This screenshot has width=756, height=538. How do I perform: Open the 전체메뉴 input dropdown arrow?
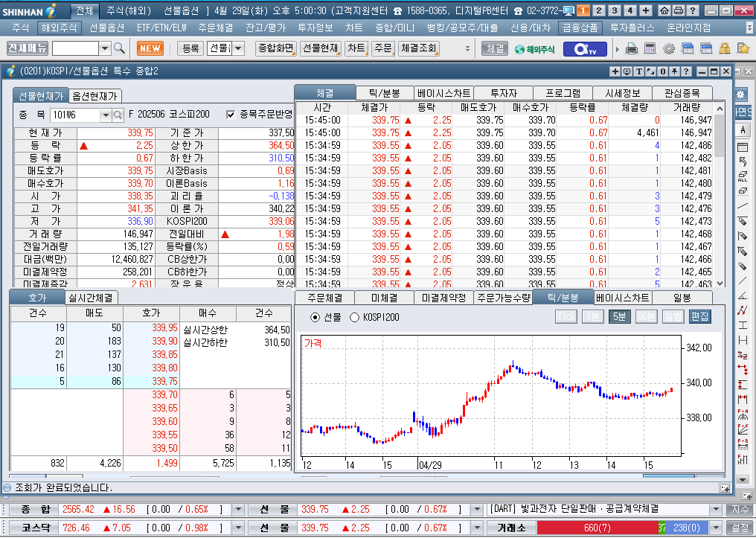(105, 48)
